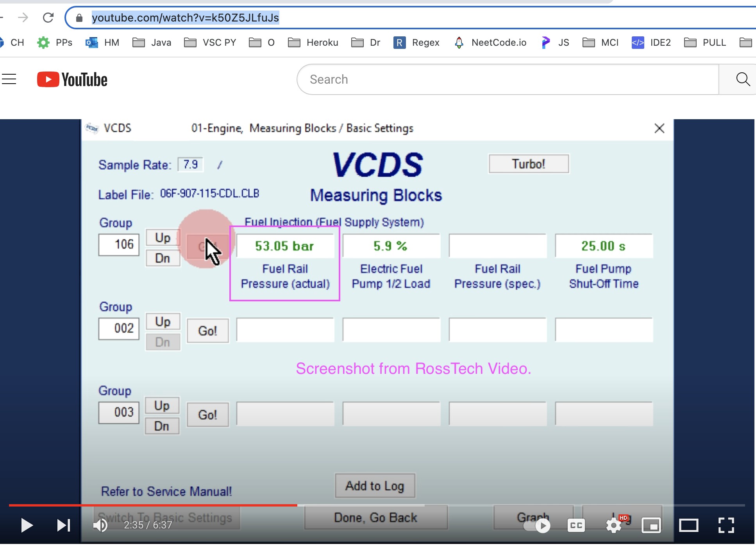The width and height of the screenshot is (756, 546).
Task: Open the YouTube hamburger guide menu
Action: [9, 79]
